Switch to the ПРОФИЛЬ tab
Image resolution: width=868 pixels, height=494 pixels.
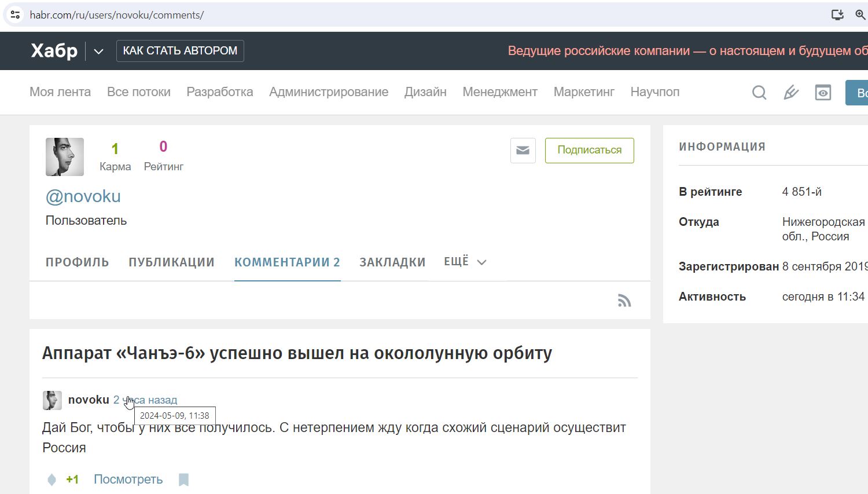[78, 262]
